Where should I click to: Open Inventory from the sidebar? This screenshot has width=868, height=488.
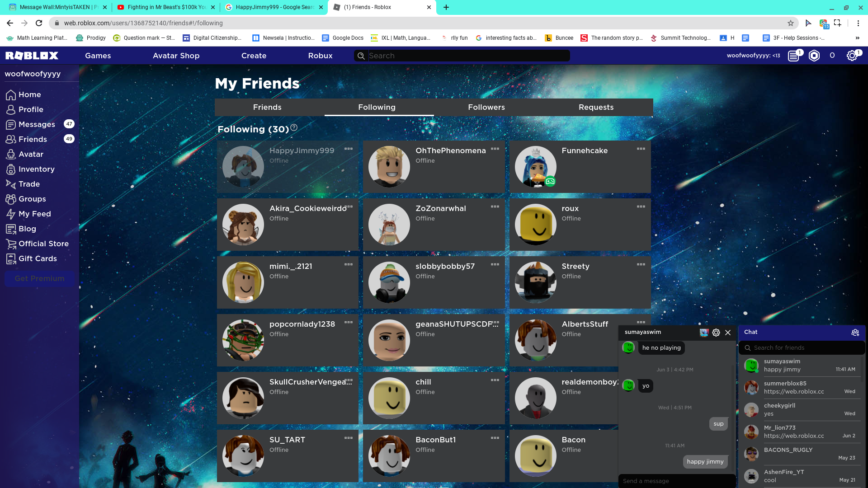pos(36,169)
